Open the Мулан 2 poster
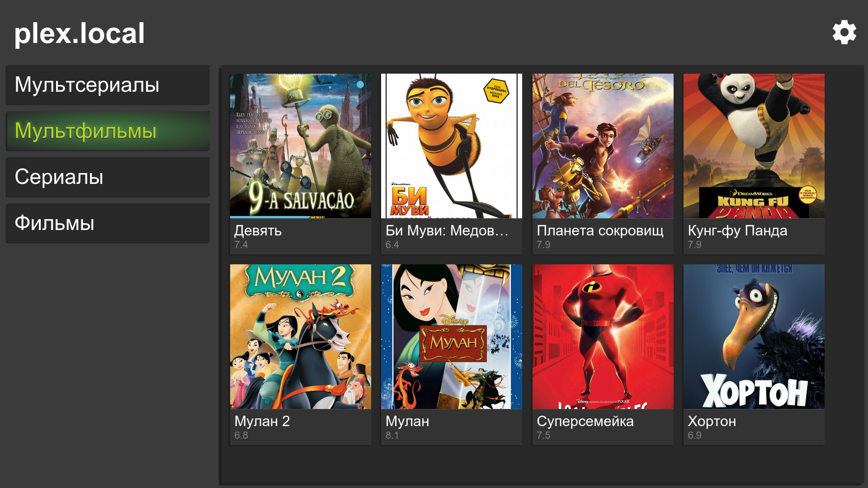 (x=300, y=337)
